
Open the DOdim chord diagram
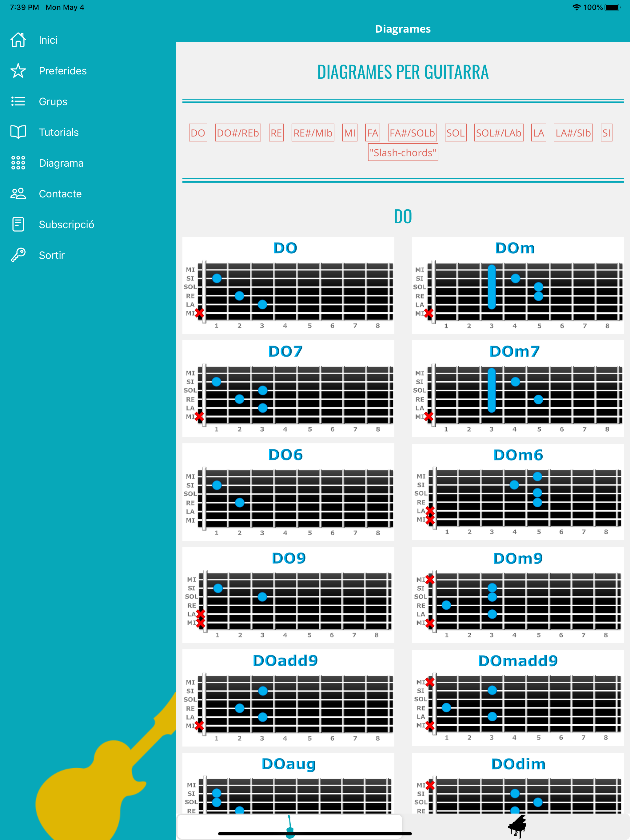(x=517, y=783)
